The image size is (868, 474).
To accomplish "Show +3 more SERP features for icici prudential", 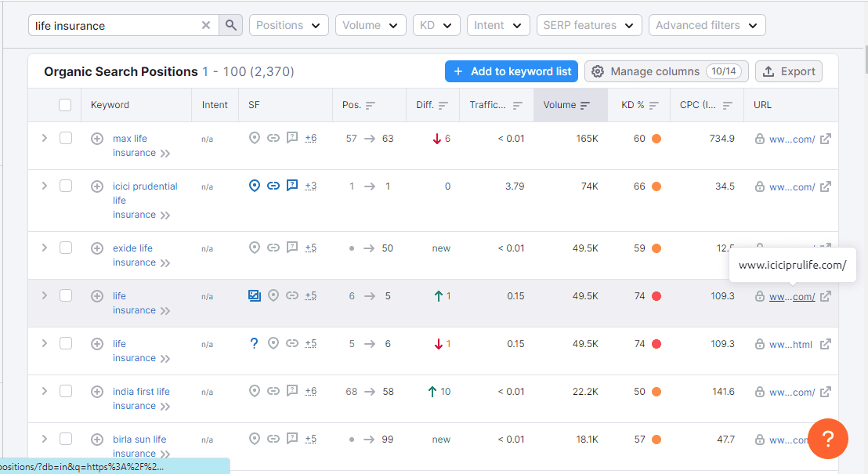I will pos(310,186).
